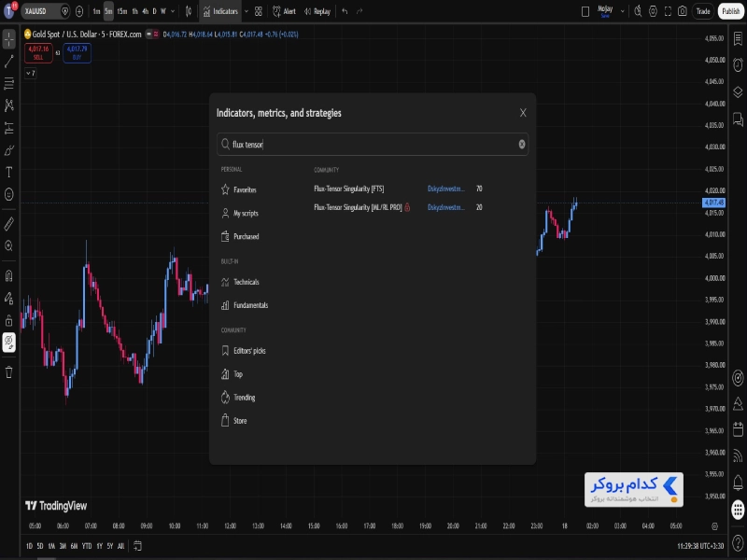Click the XAUUSD symbol search box
This screenshot has width=747, height=560.
(45, 11)
